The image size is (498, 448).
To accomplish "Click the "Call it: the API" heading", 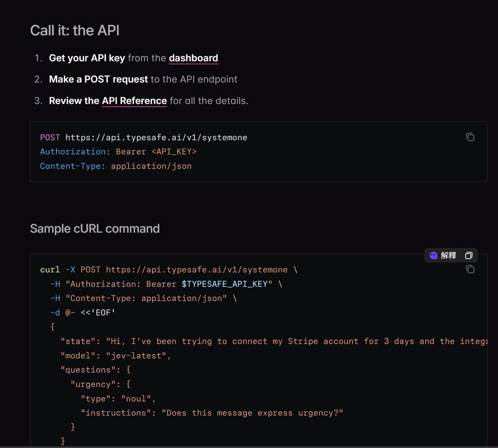I will 75,31.
